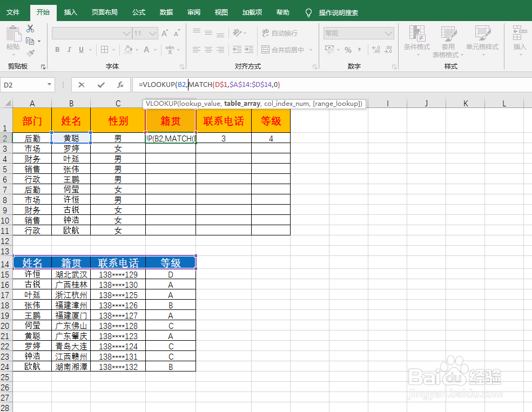Cancel formula entry with X icon
Screen dimensions: 532x412
[x=82, y=85]
